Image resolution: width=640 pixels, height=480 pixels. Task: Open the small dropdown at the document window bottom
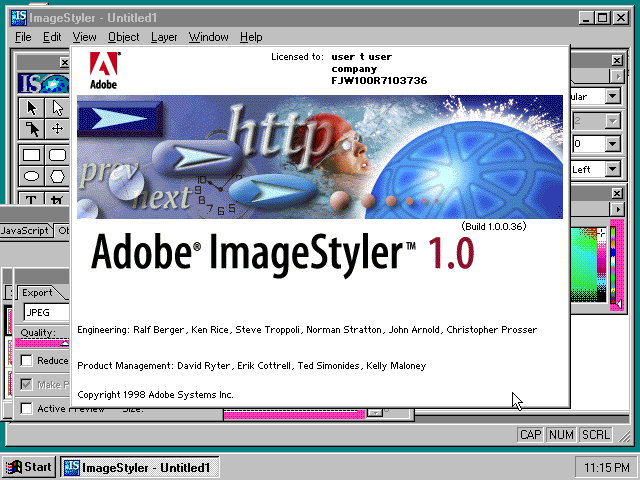click(374, 413)
